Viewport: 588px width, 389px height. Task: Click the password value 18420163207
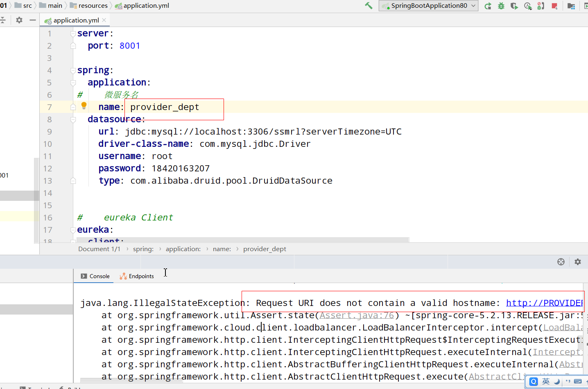pyautogui.click(x=181, y=169)
